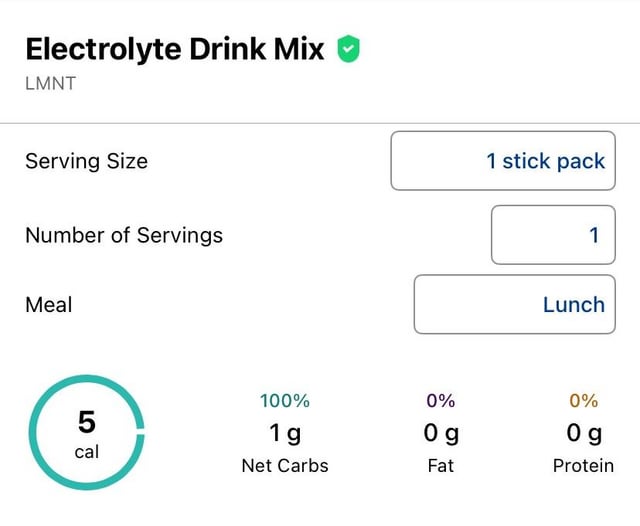Tap the 100% net carbs percentage
This screenshot has width=640, height=526.
[285, 401]
